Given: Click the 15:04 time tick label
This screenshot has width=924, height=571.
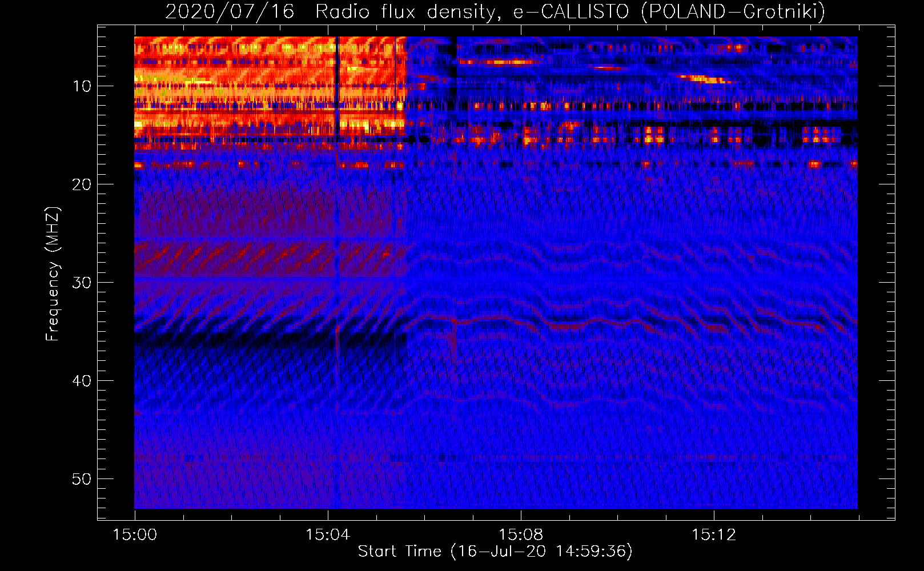Looking at the screenshot, I should coord(328,535).
